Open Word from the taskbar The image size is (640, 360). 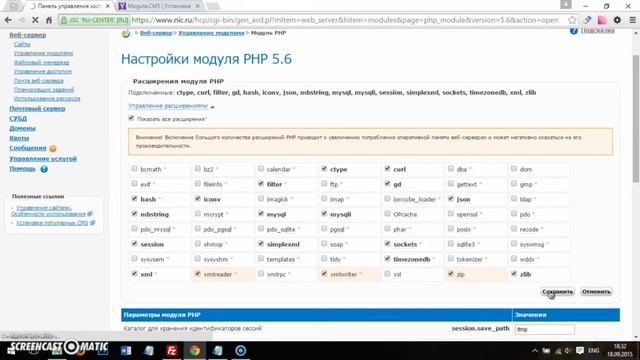pos(126,351)
